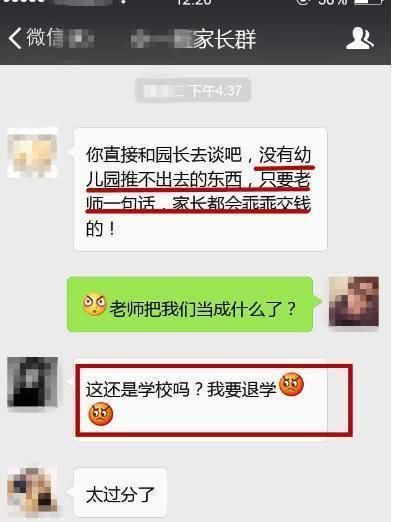
Task: Tap second angry emoji on its own line
Action: [101, 414]
